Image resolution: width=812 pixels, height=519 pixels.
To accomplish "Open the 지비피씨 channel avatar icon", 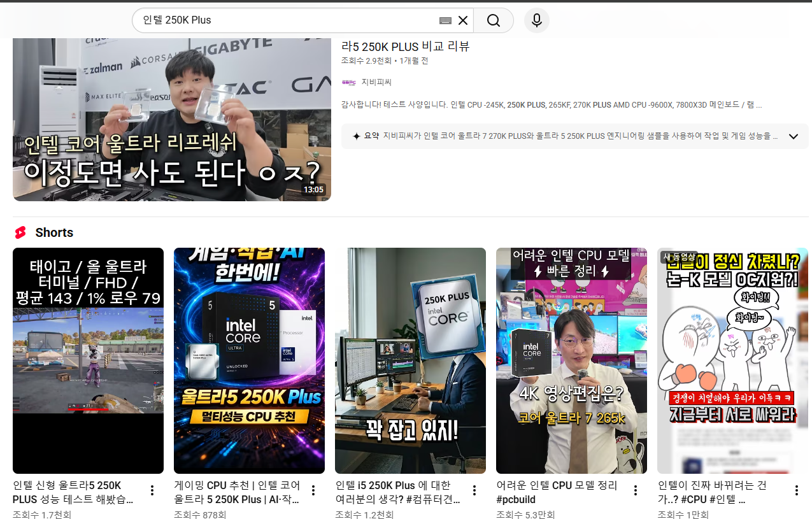I will (x=348, y=82).
